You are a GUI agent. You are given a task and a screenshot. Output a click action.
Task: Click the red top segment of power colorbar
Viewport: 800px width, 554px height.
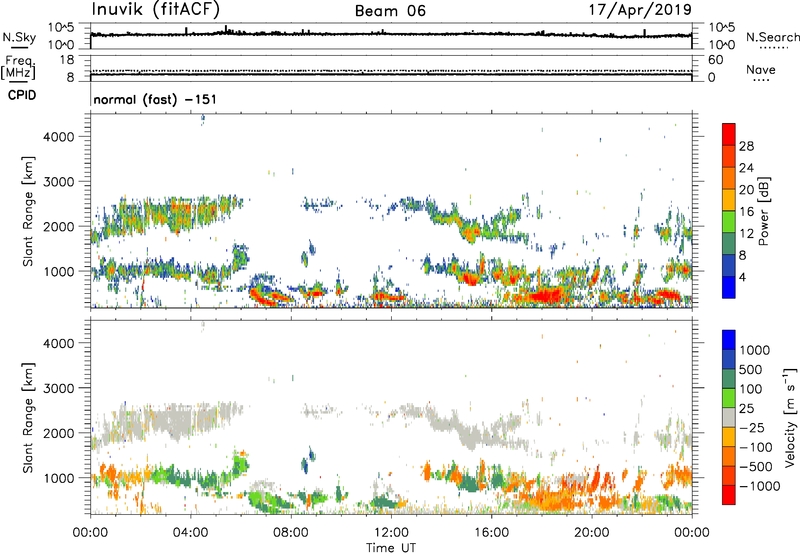(729, 135)
